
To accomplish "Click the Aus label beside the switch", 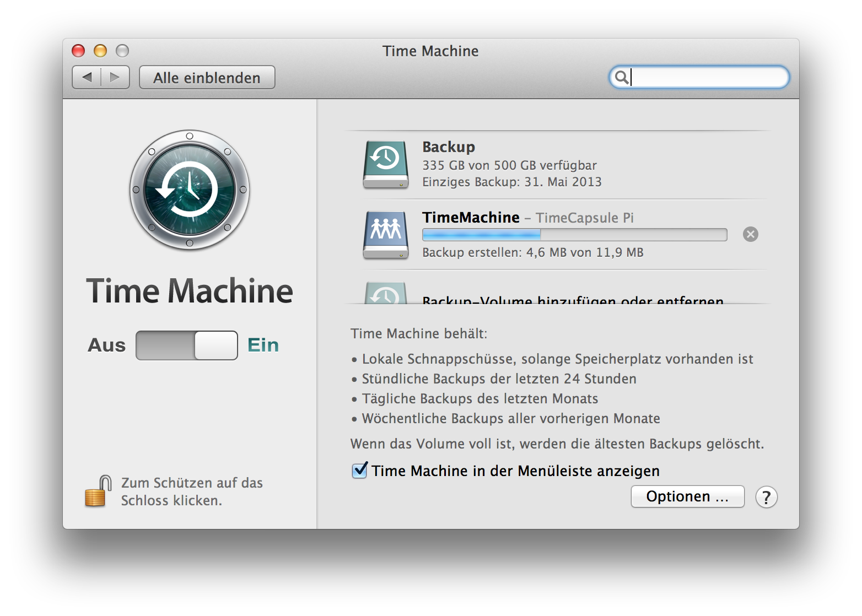I will click(106, 345).
